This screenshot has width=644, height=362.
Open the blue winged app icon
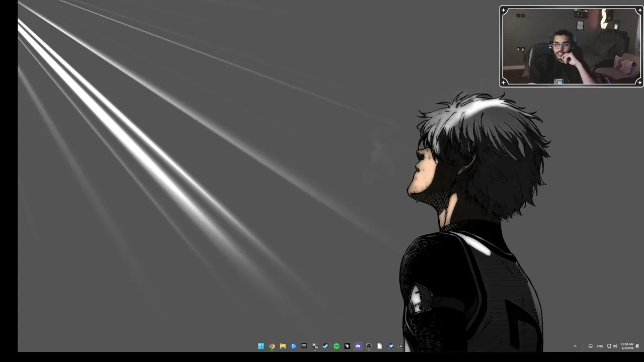[390, 346]
